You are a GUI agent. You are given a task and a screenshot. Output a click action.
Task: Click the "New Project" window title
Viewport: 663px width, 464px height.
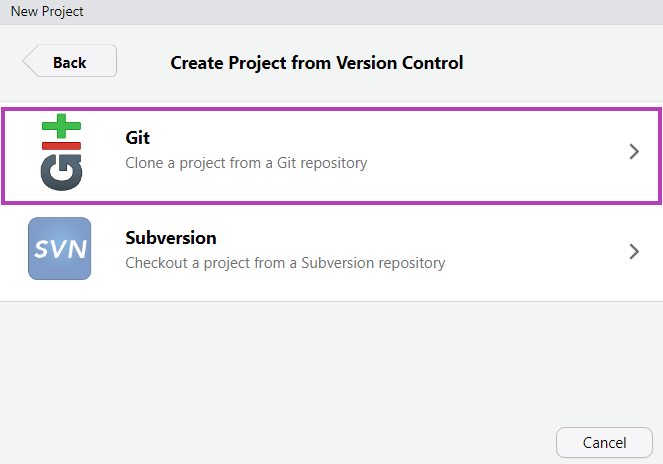47,11
